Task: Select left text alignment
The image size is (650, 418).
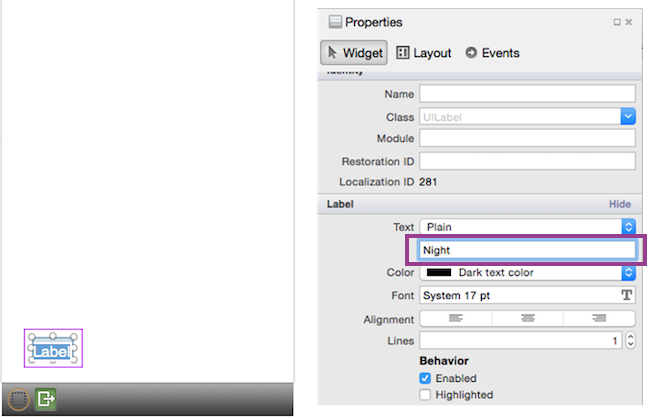Action: coord(455,319)
